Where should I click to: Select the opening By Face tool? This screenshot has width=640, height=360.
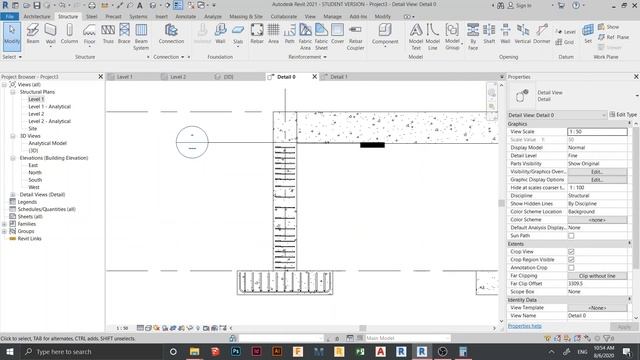pyautogui.click(x=473, y=37)
